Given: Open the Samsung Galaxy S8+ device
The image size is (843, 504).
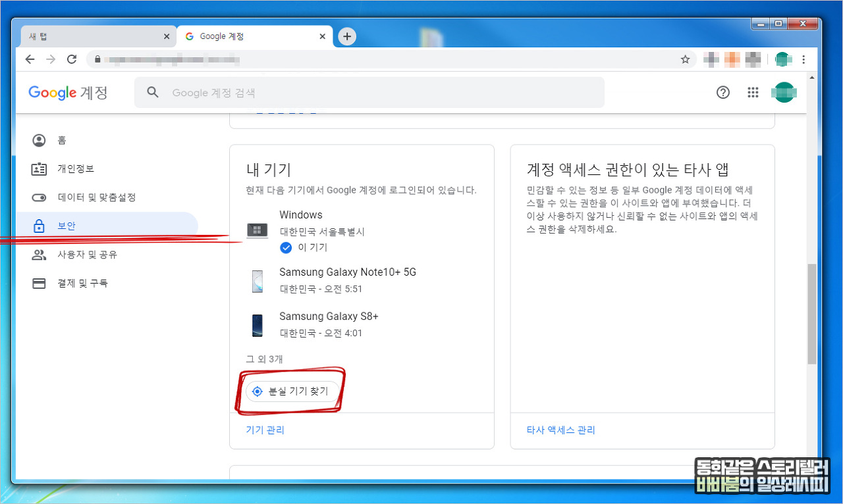Looking at the screenshot, I should [x=362, y=325].
